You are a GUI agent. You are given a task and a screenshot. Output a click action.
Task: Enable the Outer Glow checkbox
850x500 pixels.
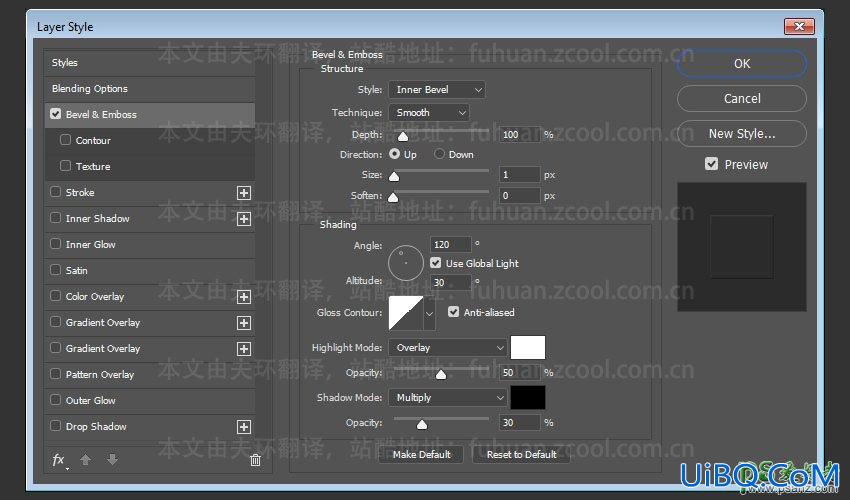[x=55, y=400]
